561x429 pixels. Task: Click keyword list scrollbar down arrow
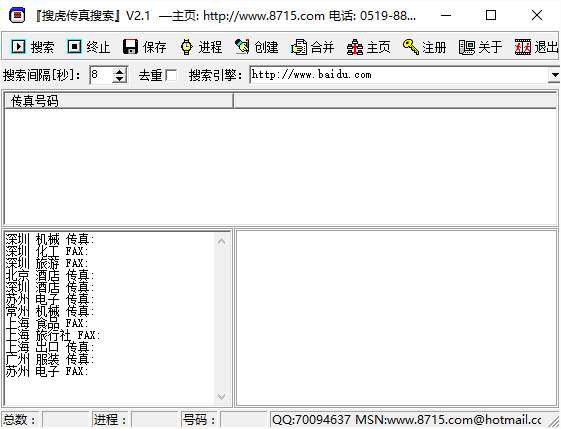click(x=221, y=396)
